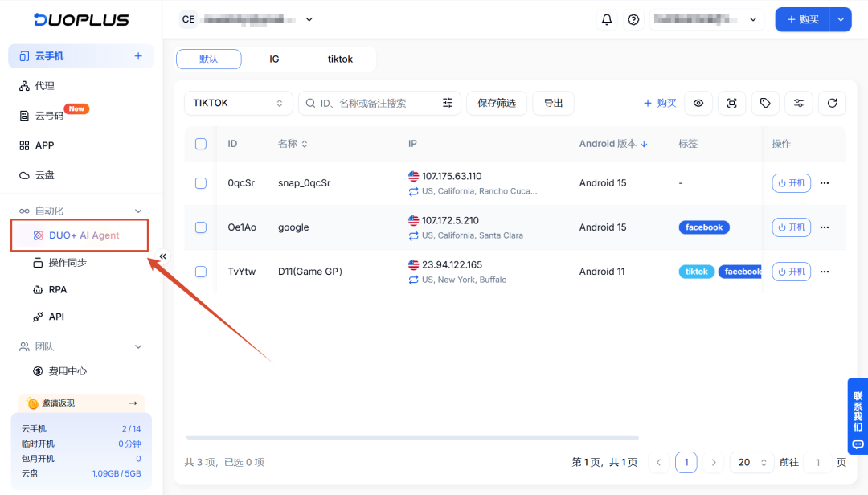
Task: Open advanced search filter icon
Action: click(448, 103)
